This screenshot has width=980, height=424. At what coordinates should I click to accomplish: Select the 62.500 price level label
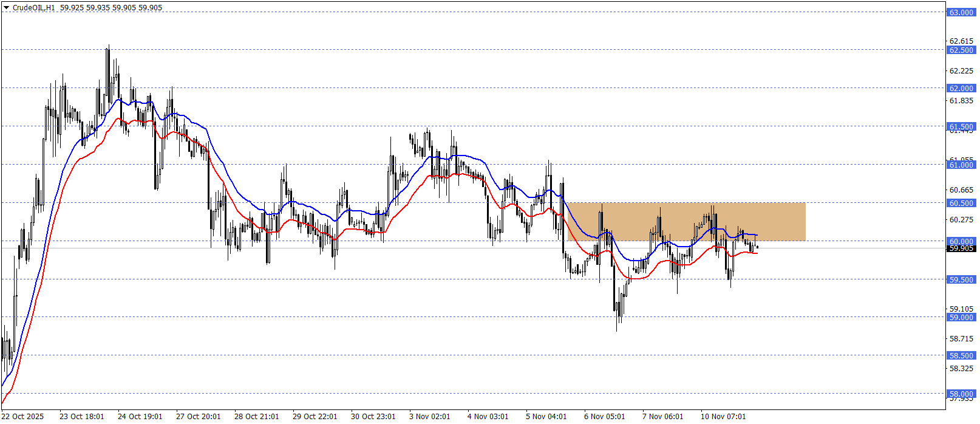tap(961, 50)
